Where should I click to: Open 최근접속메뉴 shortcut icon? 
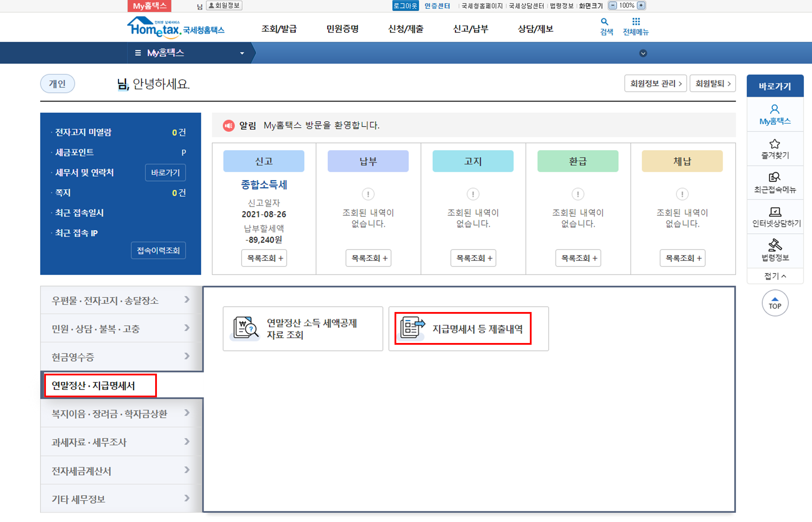tap(774, 177)
